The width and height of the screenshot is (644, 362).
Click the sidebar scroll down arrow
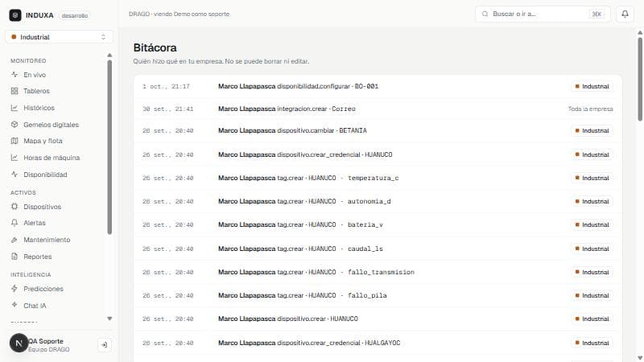tap(109, 319)
